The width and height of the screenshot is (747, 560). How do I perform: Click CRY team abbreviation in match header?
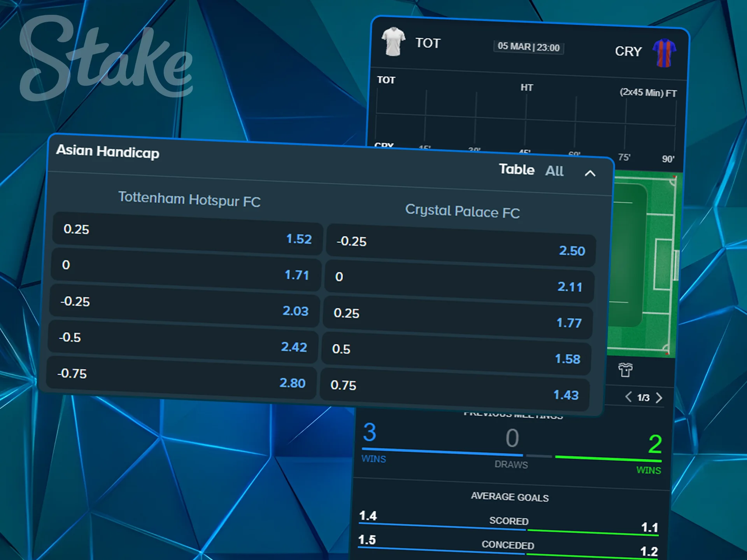pos(628,51)
